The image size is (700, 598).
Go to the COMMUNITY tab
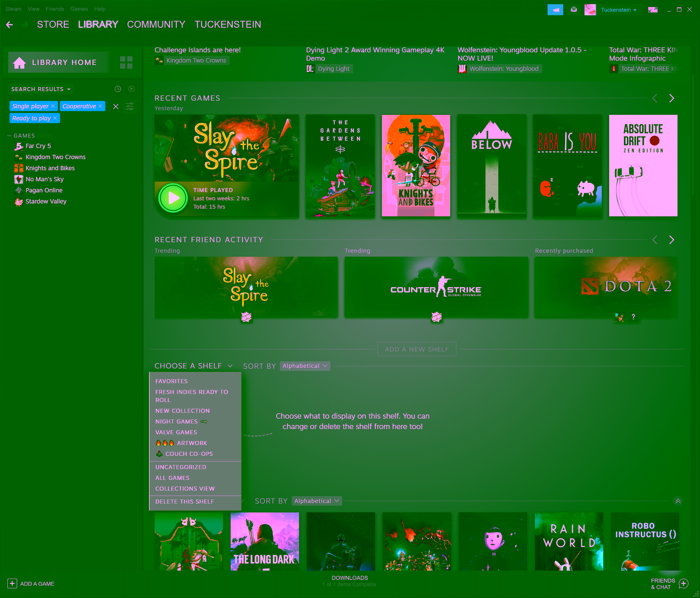(156, 25)
